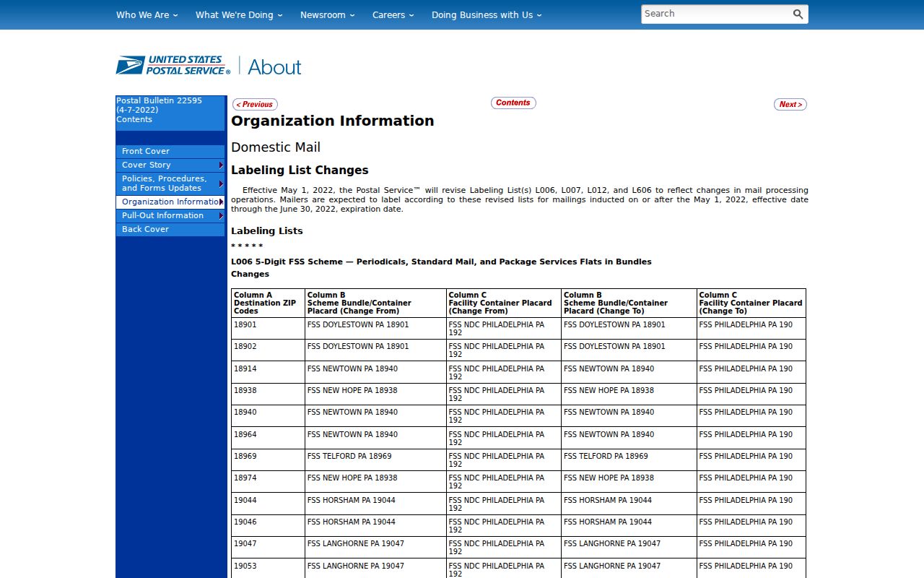
Task: Expand the What We're Doing menu
Action: [239, 14]
